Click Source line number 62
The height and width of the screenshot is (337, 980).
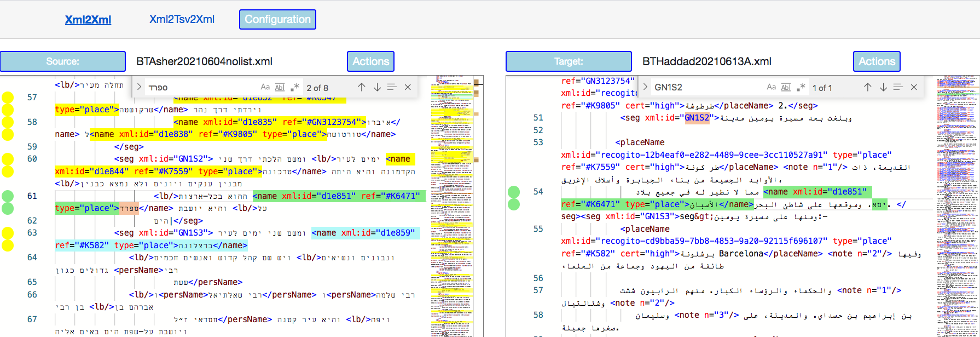pyautogui.click(x=32, y=221)
